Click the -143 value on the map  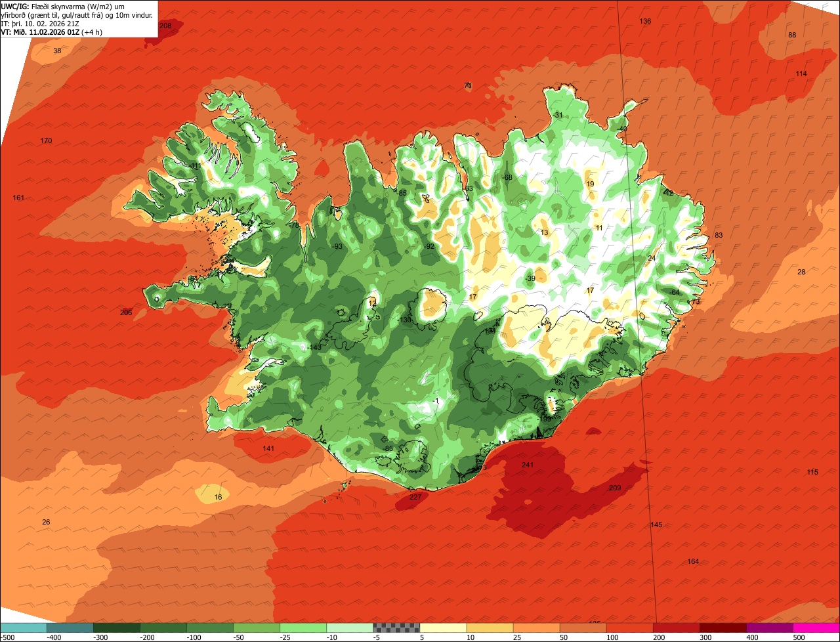click(314, 347)
